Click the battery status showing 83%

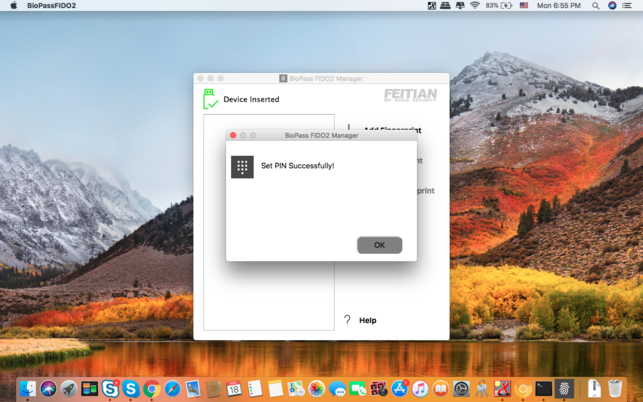point(499,5)
